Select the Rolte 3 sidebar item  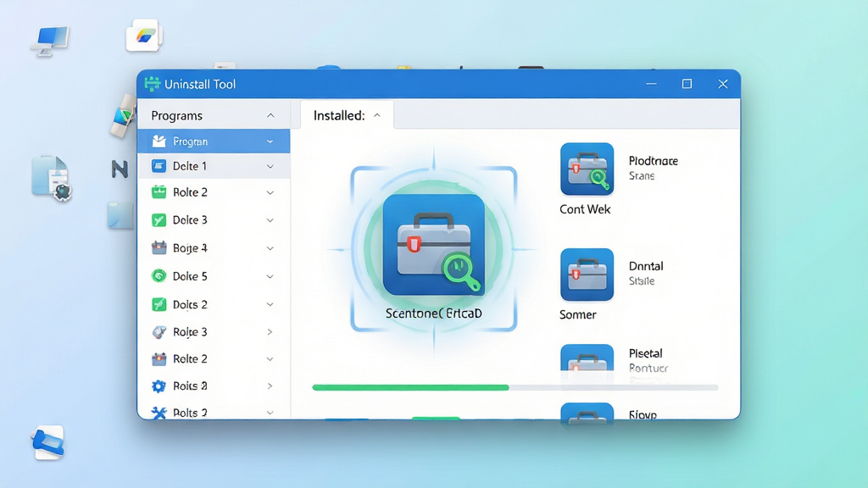coord(214,332)
